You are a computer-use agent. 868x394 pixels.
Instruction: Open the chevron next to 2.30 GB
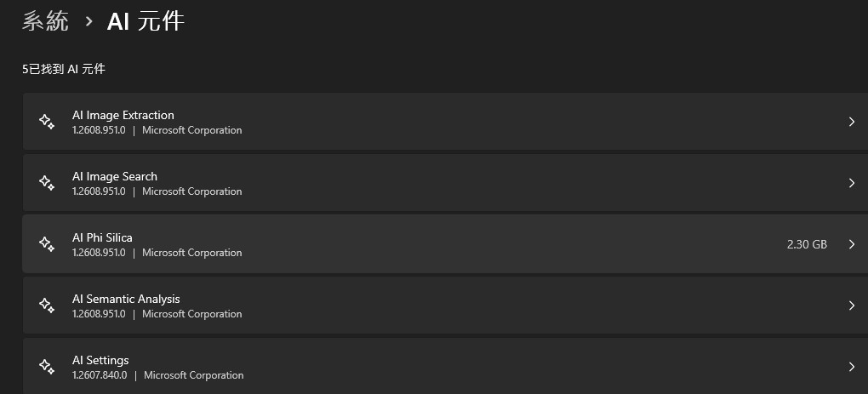(851, 244)
